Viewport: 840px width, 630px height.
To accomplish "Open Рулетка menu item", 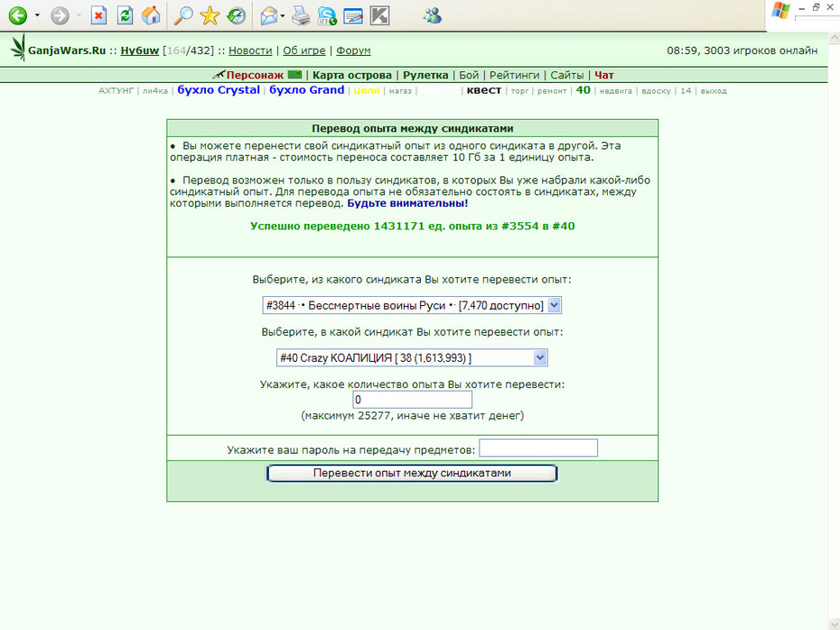I will [425, 75].
